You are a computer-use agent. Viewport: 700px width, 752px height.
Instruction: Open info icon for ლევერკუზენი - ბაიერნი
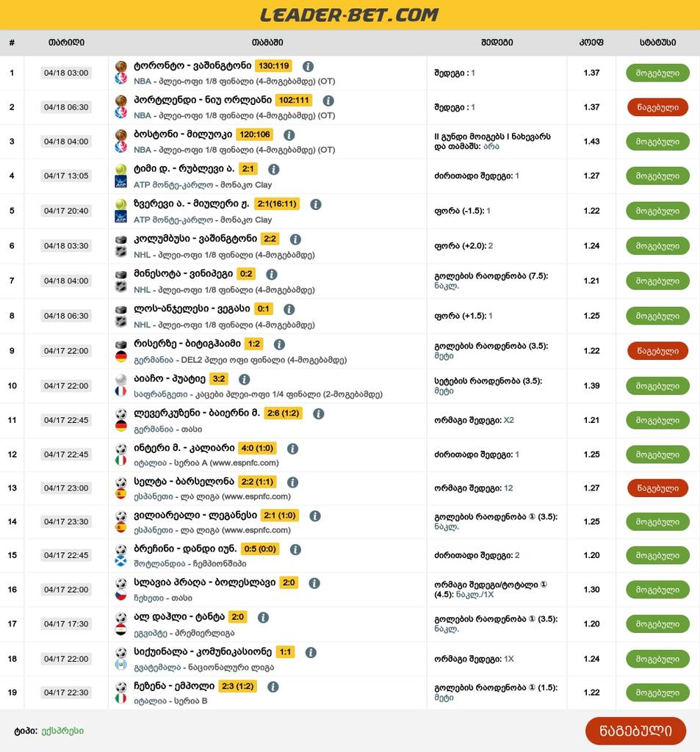319,414
